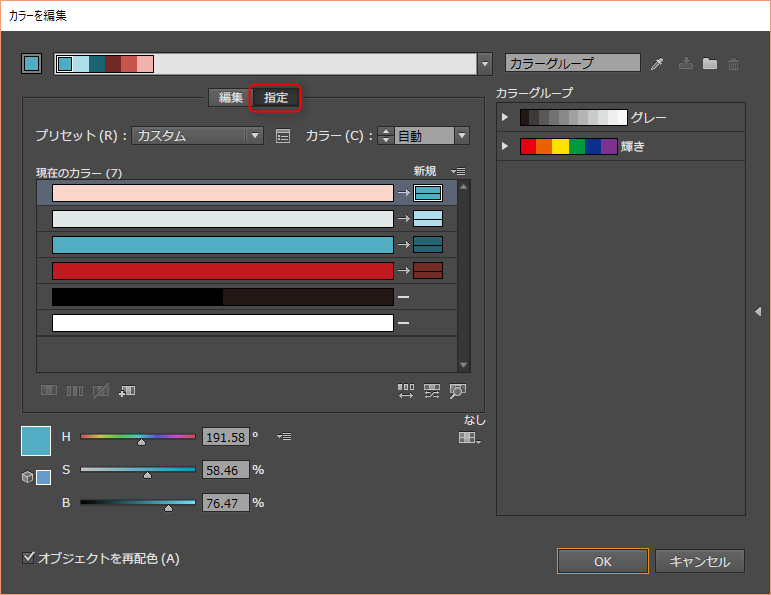
Task: Click the add new row icon below color list
Action: [x=127, y=391]
